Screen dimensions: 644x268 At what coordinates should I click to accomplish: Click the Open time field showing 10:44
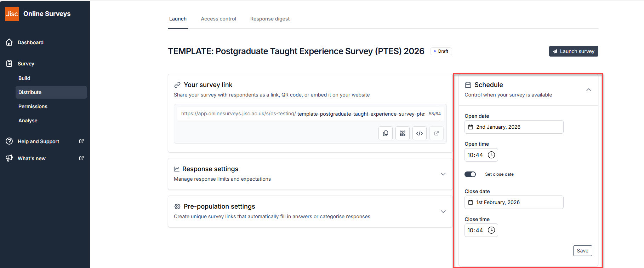tap(481, 155)
